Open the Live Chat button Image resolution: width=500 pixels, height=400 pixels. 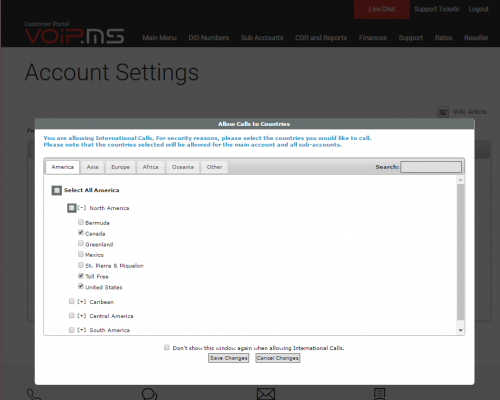[382, 9]
